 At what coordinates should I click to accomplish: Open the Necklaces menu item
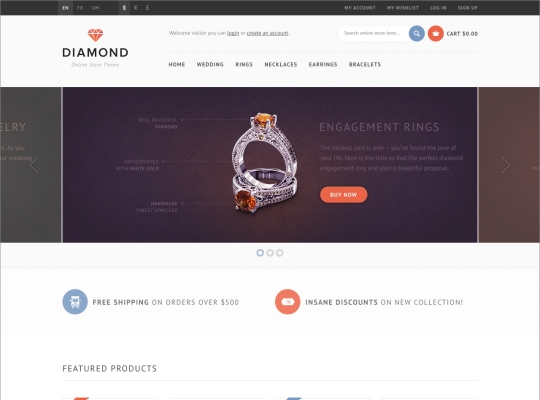[x=281, y=64]
